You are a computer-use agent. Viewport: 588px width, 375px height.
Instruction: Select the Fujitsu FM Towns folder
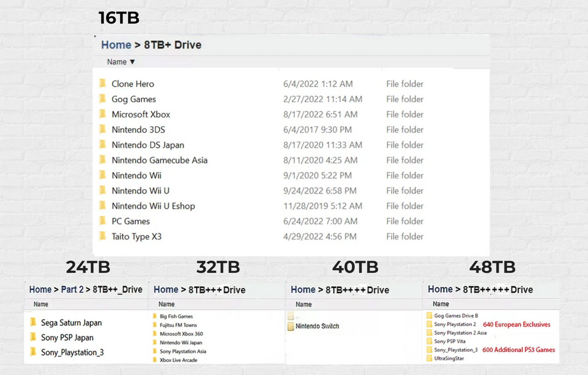coord(178,325)
